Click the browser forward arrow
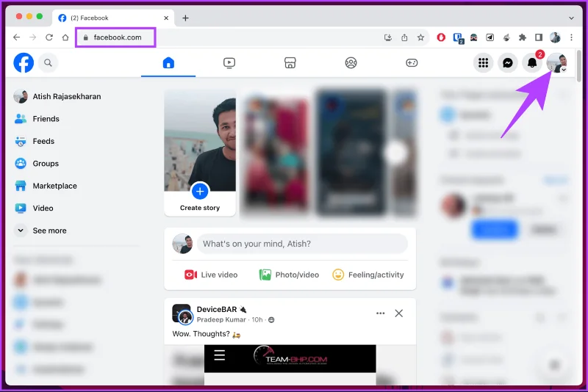The width and height of the screenshot is (588, 392). tap(32, 37)
